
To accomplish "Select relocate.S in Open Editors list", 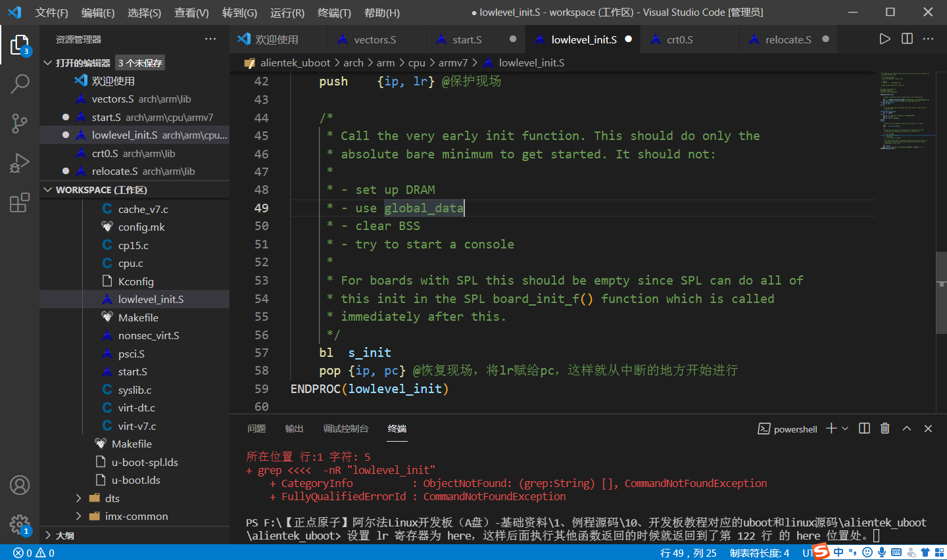I will point(134,171).
